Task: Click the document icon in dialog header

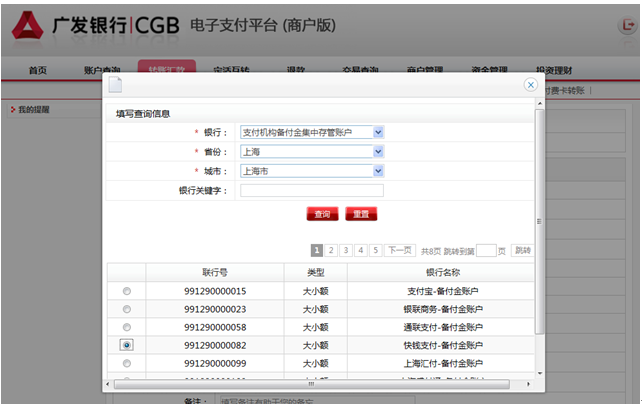Action: coord(115,85)
